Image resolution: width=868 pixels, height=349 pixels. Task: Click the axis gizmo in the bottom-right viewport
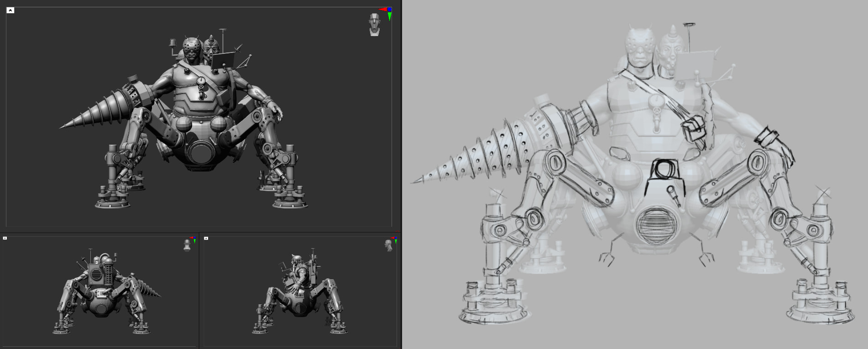395,239
